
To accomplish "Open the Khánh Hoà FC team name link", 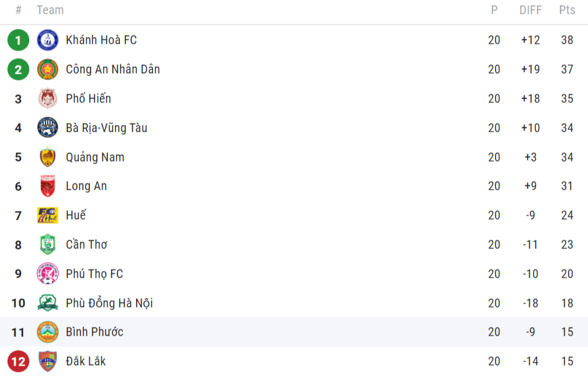I will tap(101, 40).
